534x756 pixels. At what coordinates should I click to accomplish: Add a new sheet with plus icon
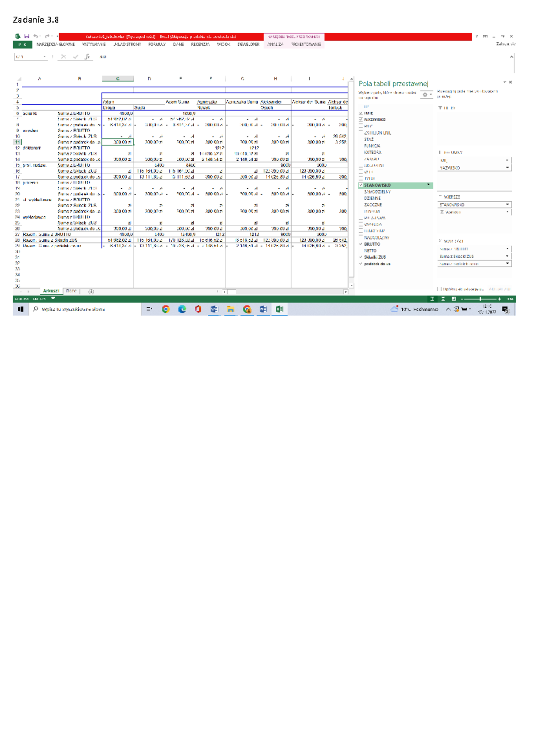pos(91,292)
